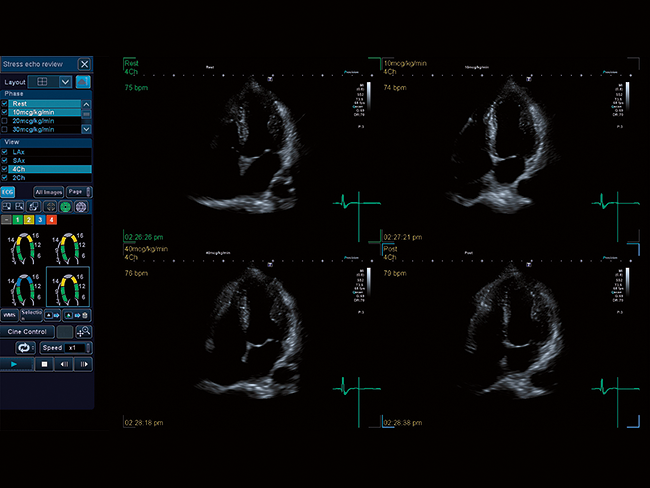650x488 pixels.
Task: Select the 40mcg/kg/min 4Ch echo image quadrant
Action: (252, 335)
